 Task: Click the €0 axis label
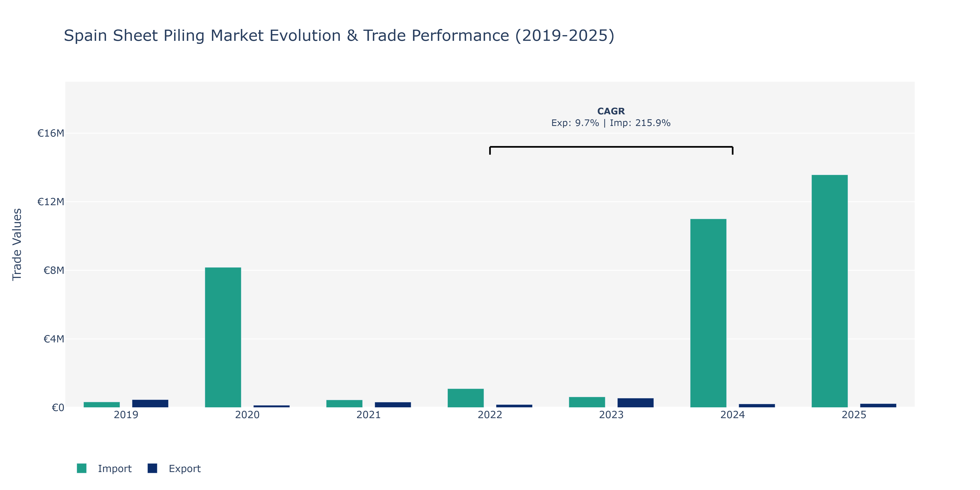click(58, 408)
